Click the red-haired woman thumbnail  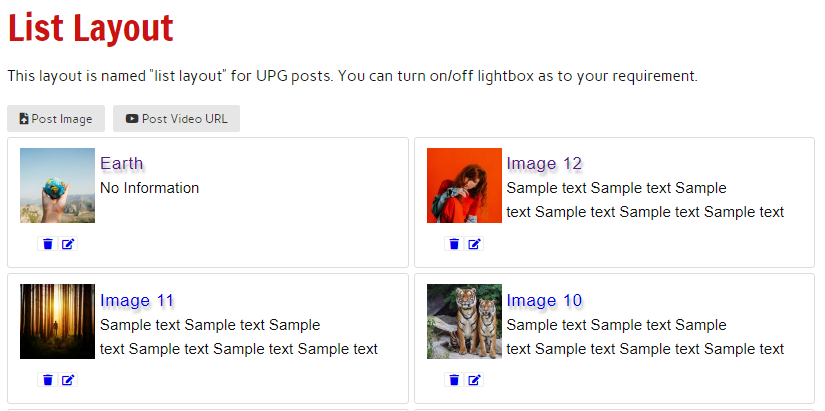(464, 186)
